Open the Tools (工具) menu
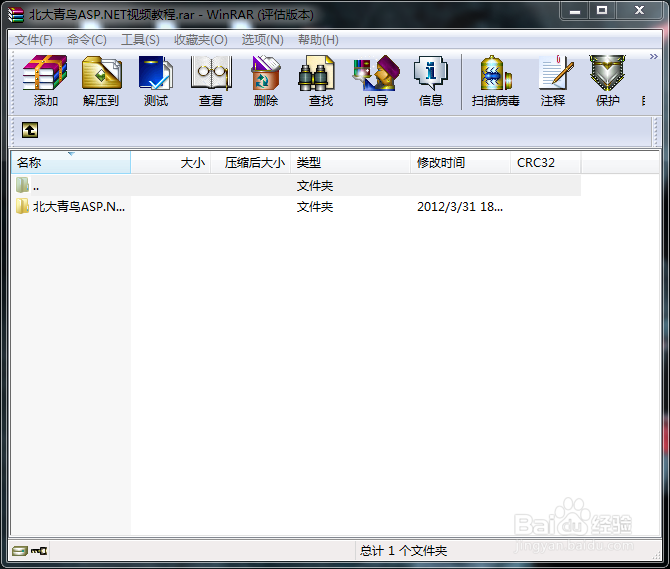The width and height of the screenshot is (670, 569). click(x=140, y=40)
